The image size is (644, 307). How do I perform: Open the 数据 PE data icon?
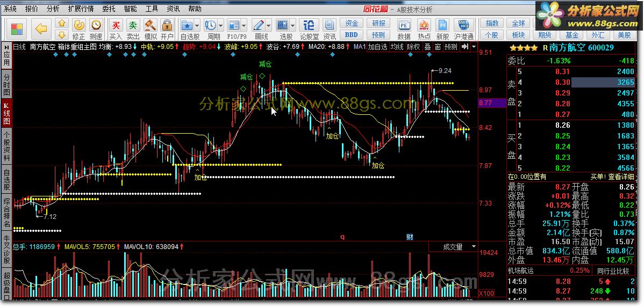pos(404,25)
